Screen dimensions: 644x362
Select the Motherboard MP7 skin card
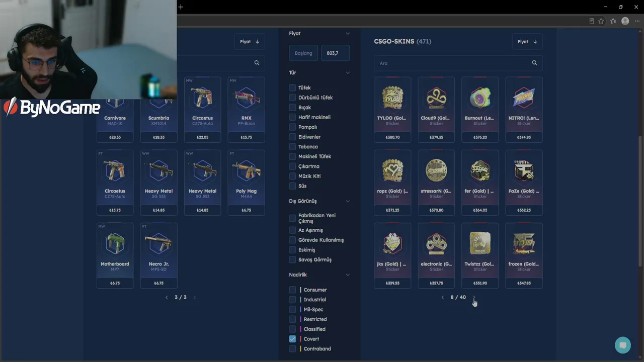tap(115, 255)
